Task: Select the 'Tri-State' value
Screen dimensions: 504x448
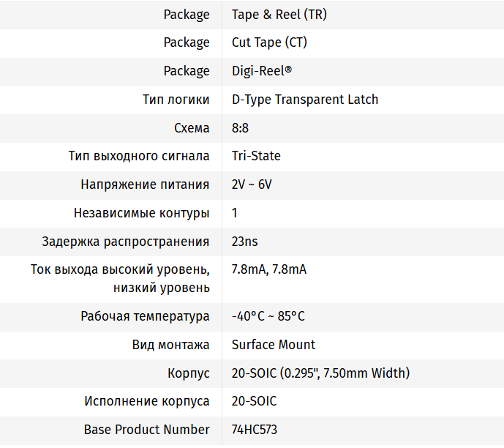Action: [x=256, y=156]
